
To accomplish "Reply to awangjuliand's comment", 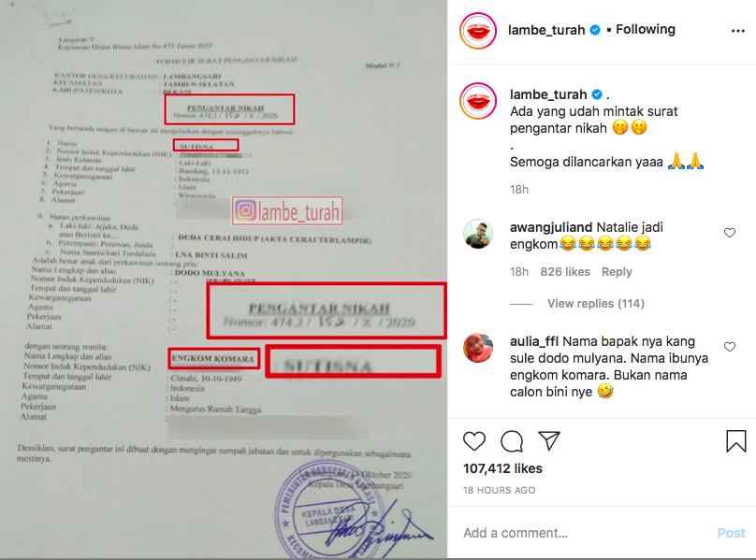I will [x=617, y=272].
